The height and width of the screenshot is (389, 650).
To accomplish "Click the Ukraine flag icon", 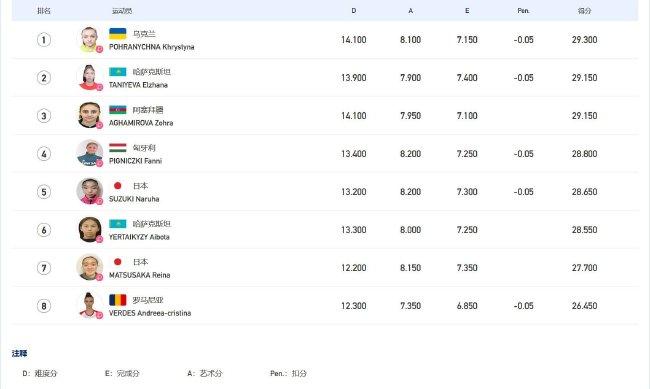I will coord(117,34).
